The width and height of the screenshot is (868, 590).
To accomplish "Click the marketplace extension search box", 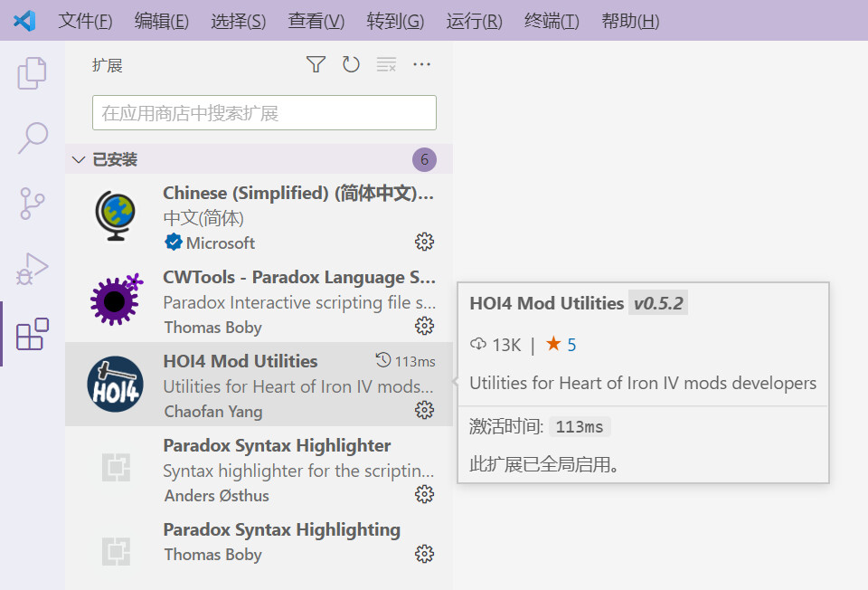I will click(x=264, y=113).
